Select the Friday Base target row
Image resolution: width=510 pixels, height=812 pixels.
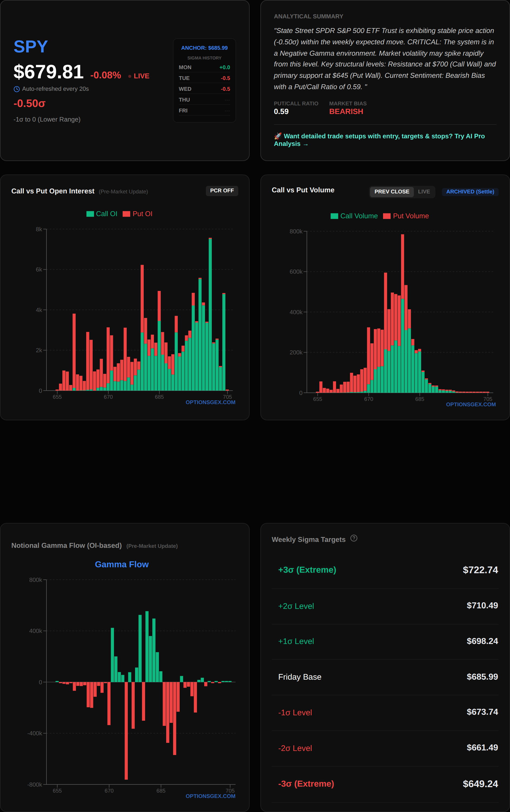[384, 677]
